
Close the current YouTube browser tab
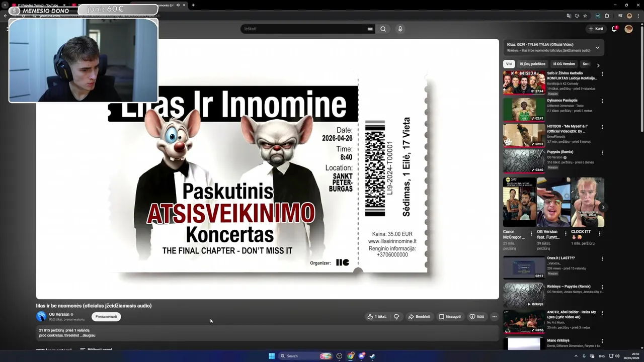[184, 5]
